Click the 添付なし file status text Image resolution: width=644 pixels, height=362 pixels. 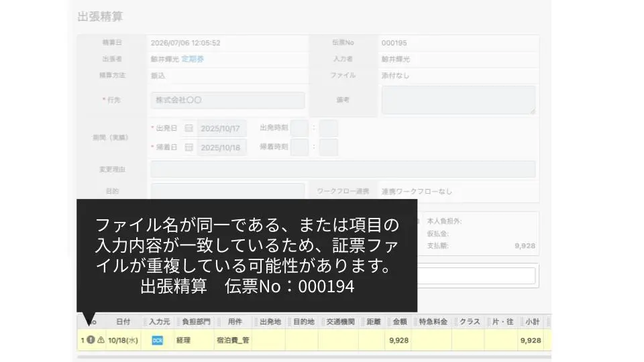click(x=395, y=76)
